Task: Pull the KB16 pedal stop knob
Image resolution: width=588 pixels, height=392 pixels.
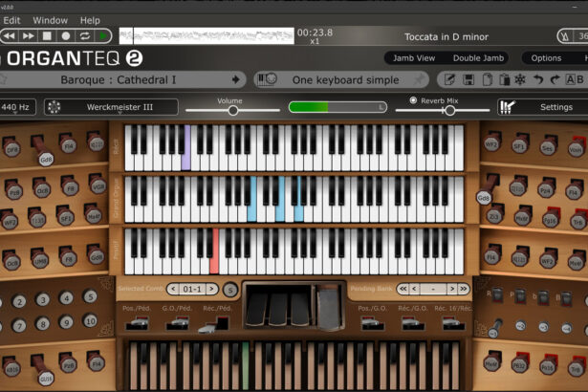Action: [x=11, y=367]
